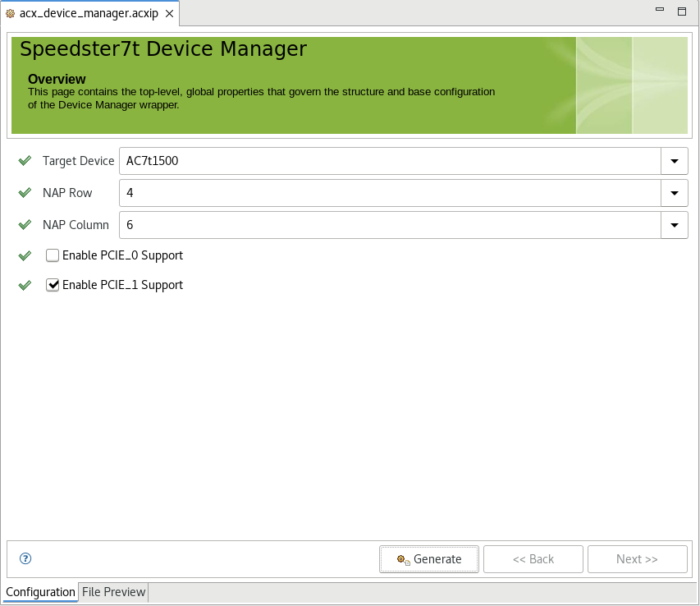Click the green checkmark beside Target Device

[x=25, y=160]
